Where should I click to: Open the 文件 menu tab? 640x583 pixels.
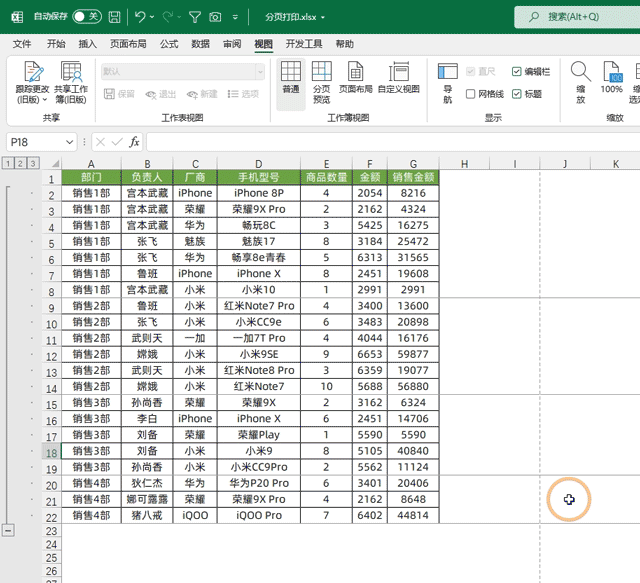coord(22,44)
